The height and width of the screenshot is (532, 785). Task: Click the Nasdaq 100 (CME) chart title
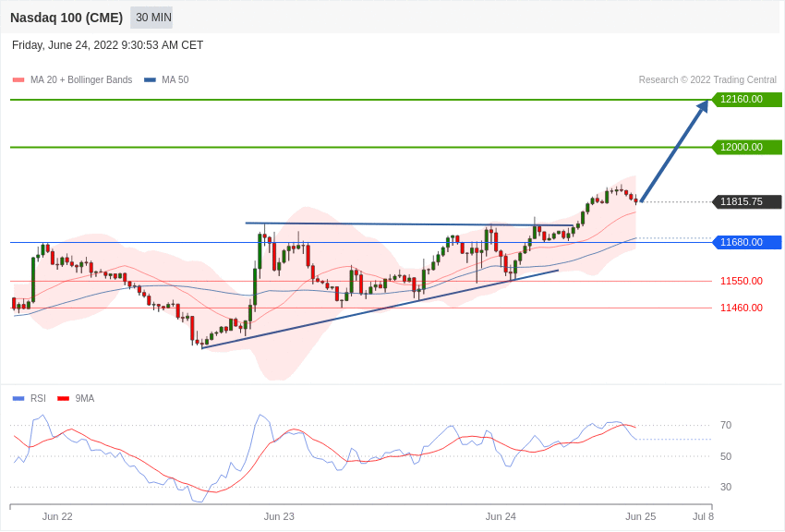66,18
